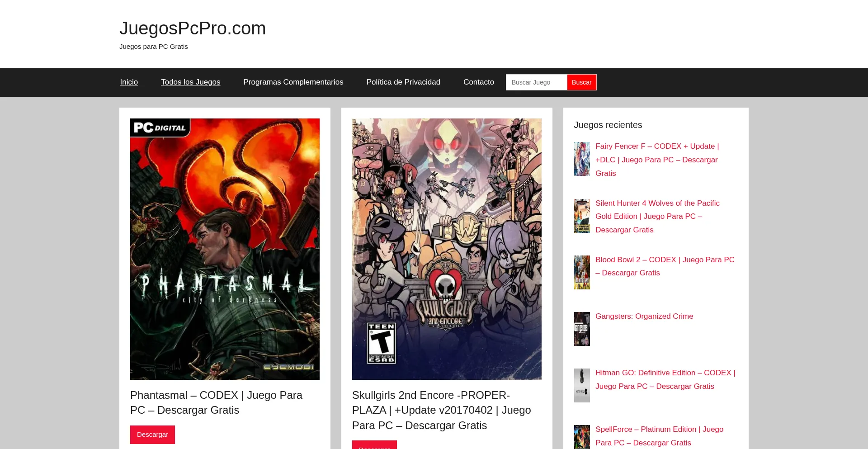Click the 'Juegos para PC Gratis' tagline

154,47
